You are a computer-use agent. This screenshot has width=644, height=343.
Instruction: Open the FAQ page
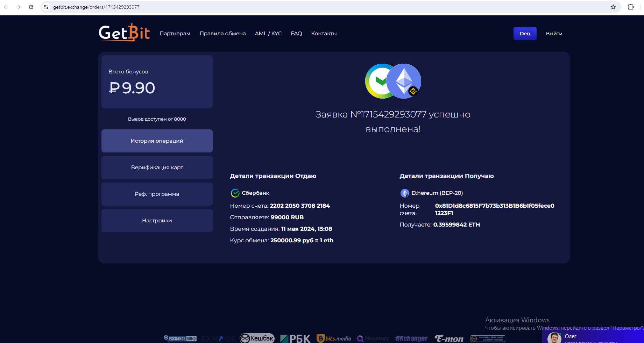click(x=296, y=34)
